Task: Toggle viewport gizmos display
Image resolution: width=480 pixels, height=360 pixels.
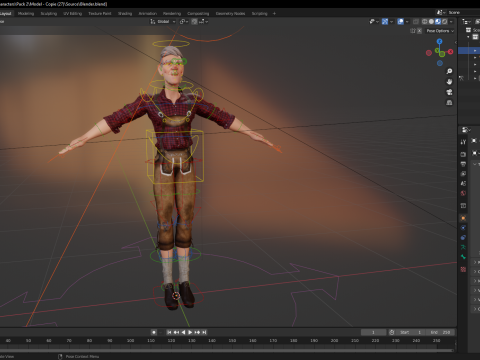Action: pyautogui.click(x=385, y=22)
